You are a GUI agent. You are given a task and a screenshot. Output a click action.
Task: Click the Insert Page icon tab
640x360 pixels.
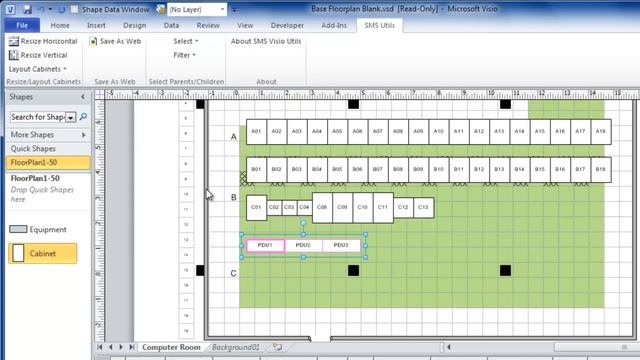(278, 347)
